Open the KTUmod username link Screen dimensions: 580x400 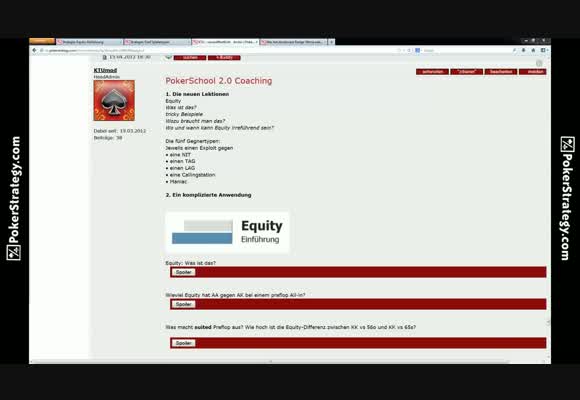coord(105,70)
